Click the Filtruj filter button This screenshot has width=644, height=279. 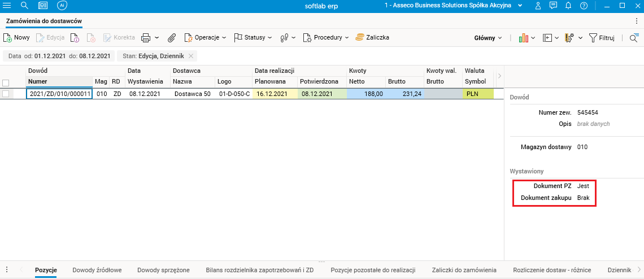point(602,38)
